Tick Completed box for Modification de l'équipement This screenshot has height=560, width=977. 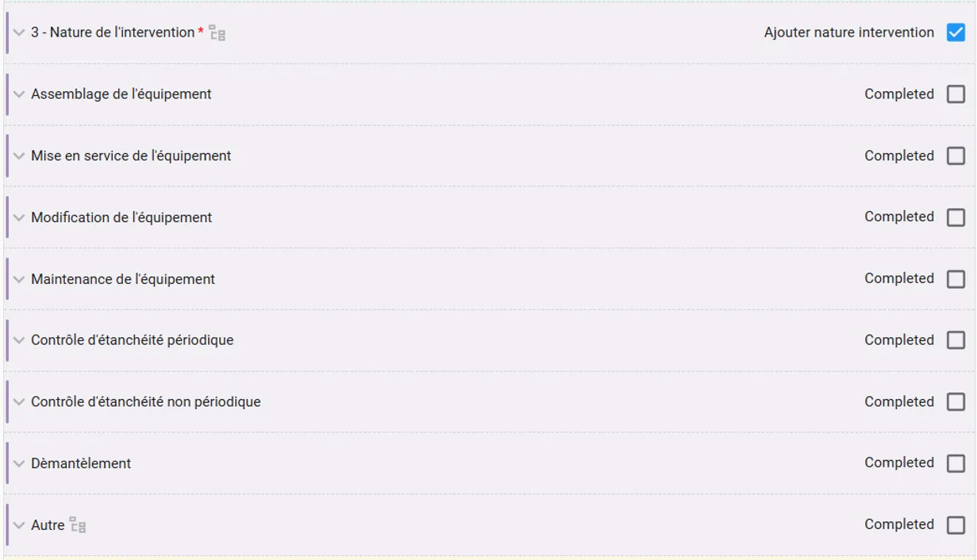(x=956, y=217)
